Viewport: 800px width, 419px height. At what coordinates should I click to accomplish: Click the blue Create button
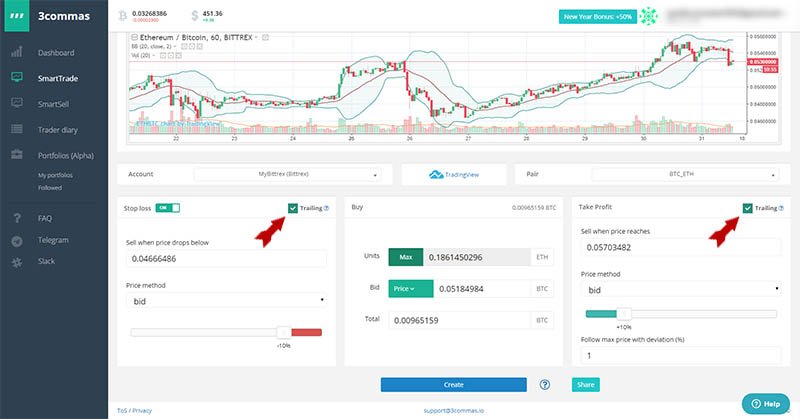(454, 385)
